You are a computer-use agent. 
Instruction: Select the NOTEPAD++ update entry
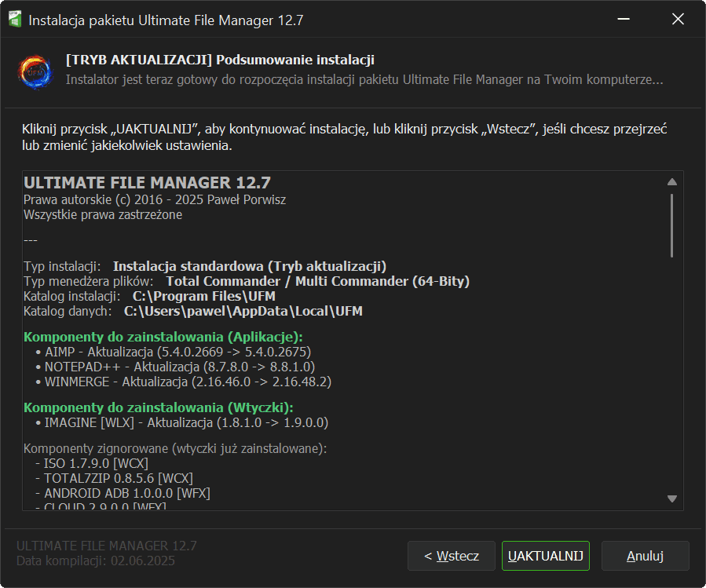pos(179,367)
